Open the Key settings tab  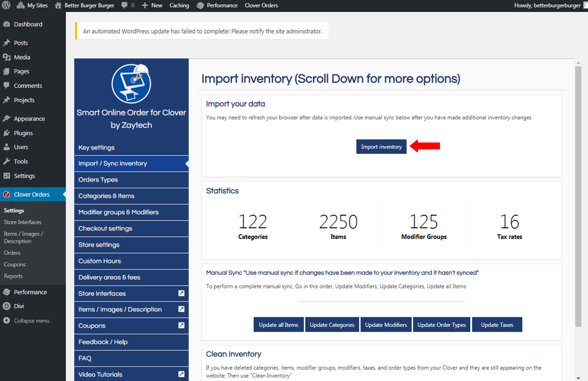tap(131, 147)
